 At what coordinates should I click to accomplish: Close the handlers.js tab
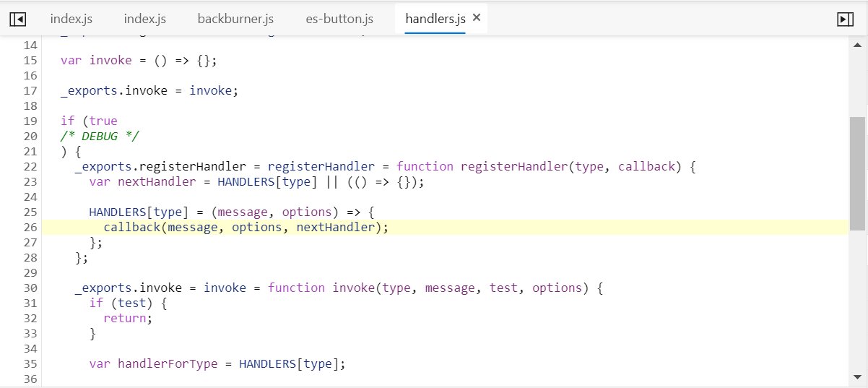(x=477, y=18)
